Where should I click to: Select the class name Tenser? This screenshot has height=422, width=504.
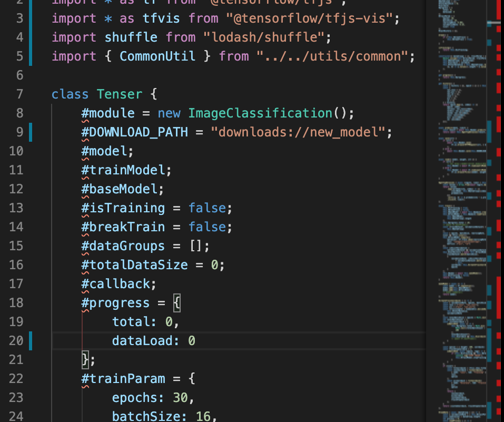[x=120, y=94]
